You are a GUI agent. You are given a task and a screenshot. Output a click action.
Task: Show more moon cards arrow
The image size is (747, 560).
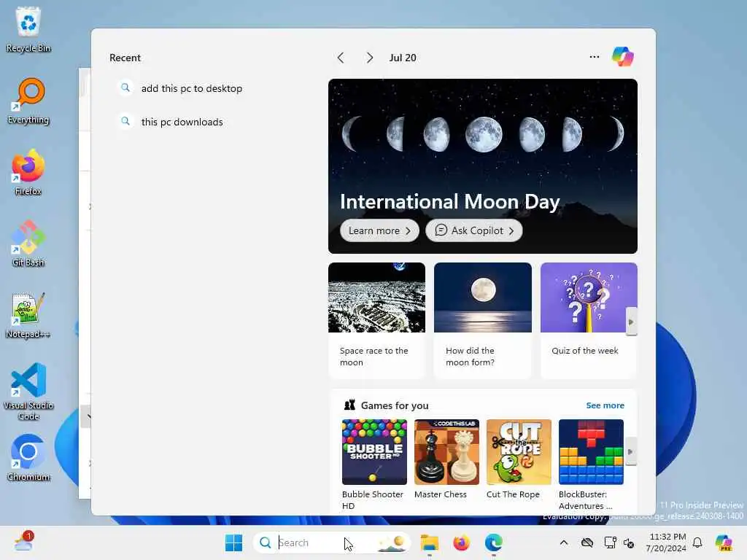tap(631, 322)
